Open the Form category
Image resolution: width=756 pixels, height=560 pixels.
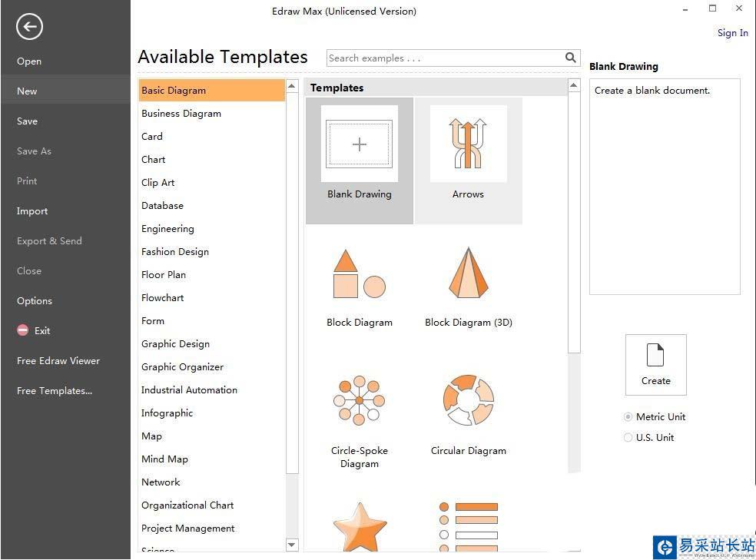coord(211,321)
